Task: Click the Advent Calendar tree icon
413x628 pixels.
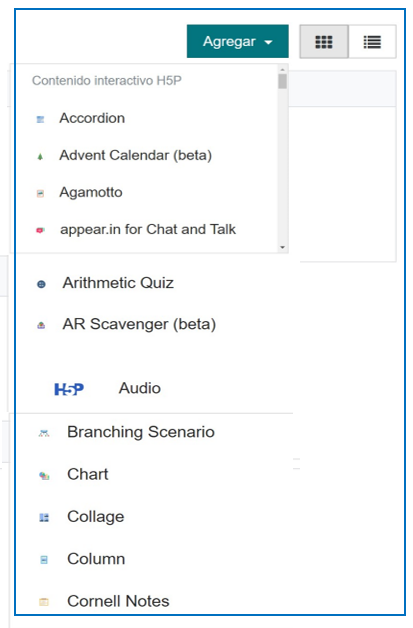Action: point(40,156)
